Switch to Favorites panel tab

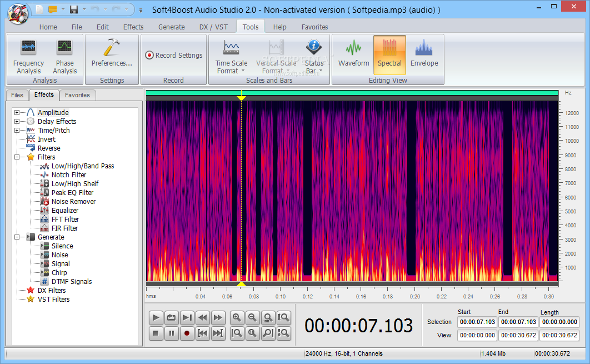click(77, 95)
